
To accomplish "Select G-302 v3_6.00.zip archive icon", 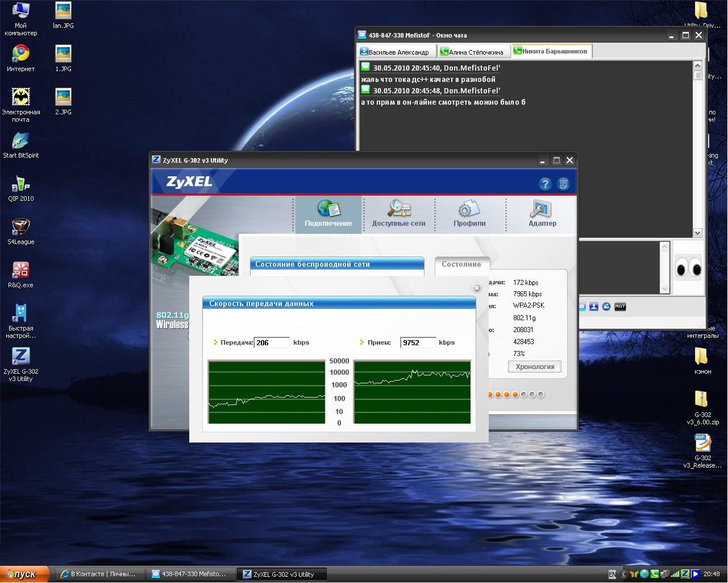I will 703,408.
